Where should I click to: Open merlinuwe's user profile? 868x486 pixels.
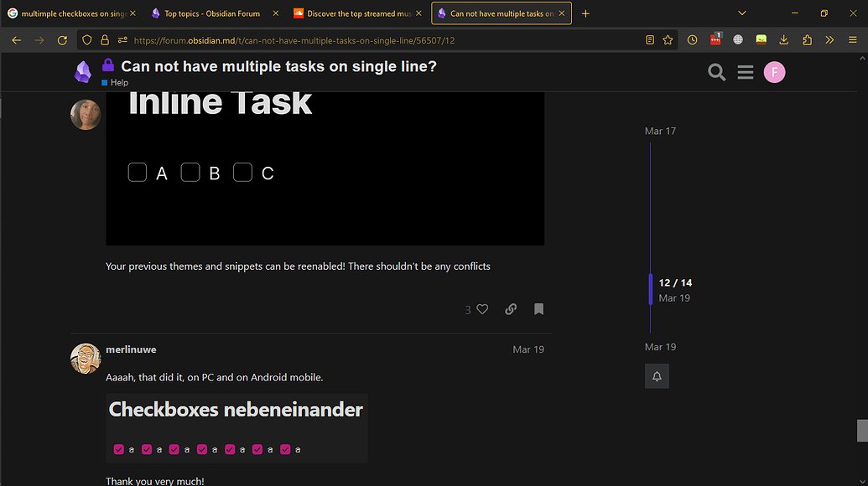[131, 349]
